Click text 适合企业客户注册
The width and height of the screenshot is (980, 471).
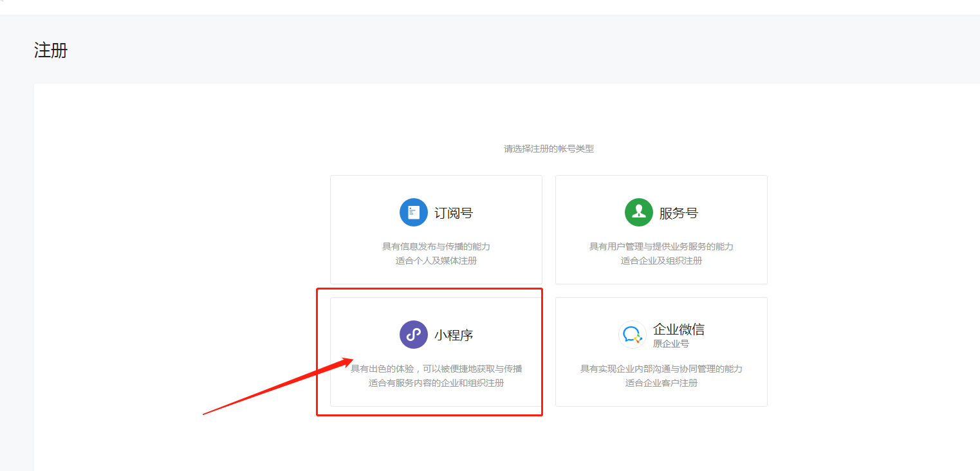coord(661,383)
